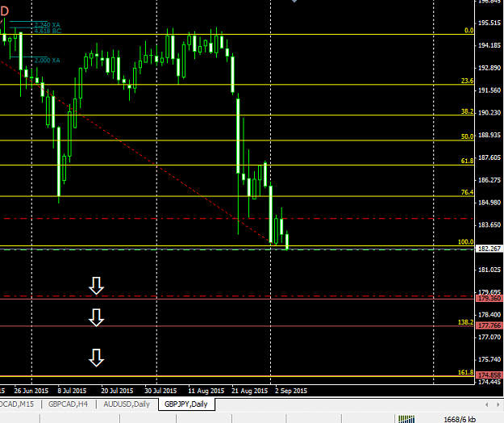This screenshot has width=504, height=423.
Task: Click the 195.515 price scale value
Action: click(x=489, y=23)
